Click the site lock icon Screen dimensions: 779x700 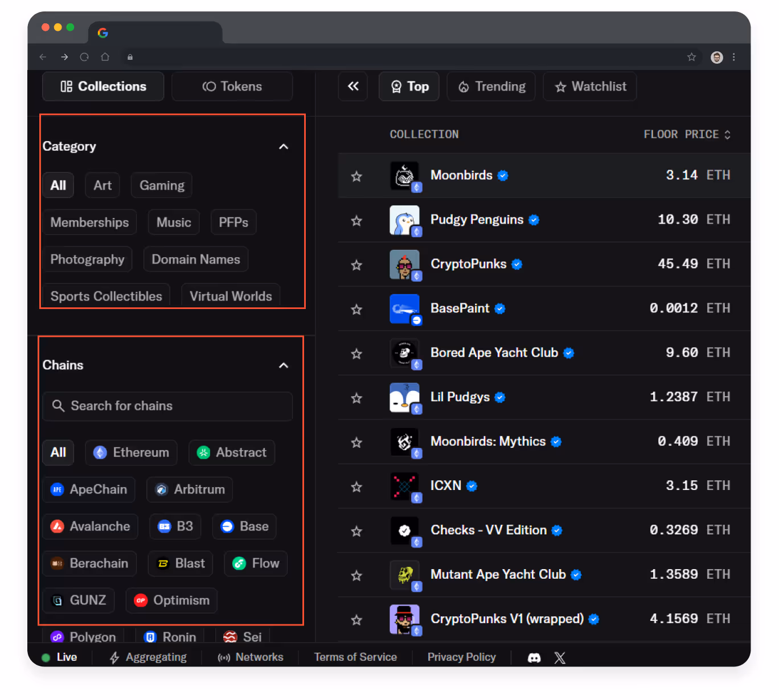pyautogui.click(x=130, y=57)
